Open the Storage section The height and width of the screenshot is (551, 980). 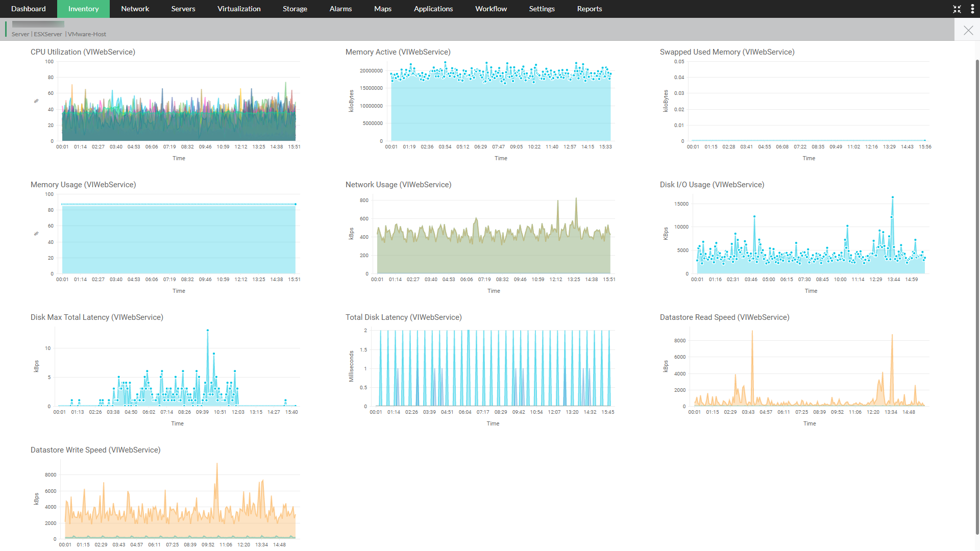point(295,9)
